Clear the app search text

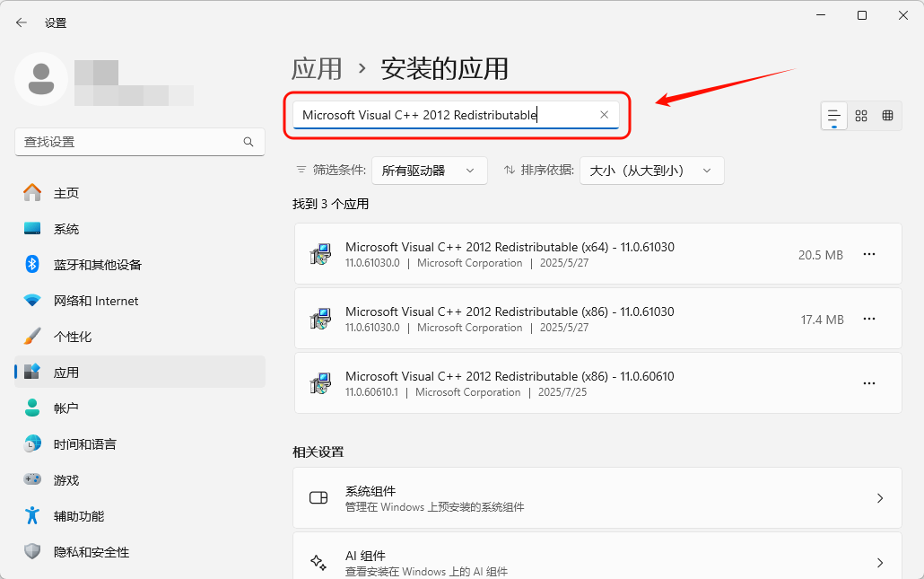(x=604, y=115)
